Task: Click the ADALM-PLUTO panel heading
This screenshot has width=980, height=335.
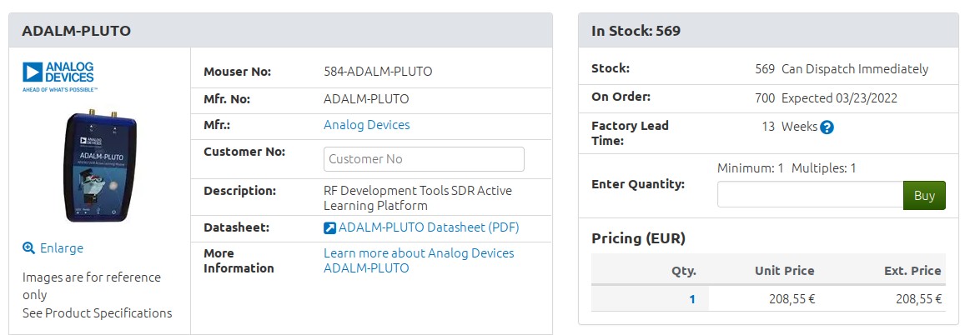Action: [76, 31]
